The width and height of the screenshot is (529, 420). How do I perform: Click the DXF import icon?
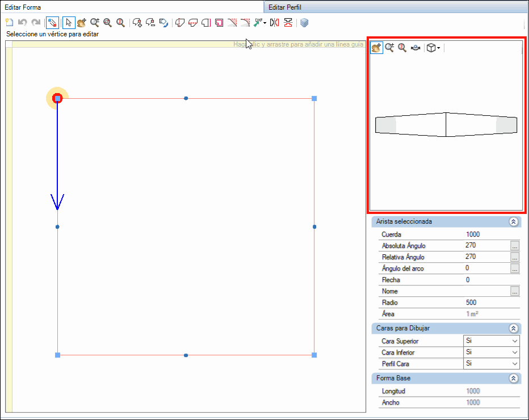click(258, 23)
